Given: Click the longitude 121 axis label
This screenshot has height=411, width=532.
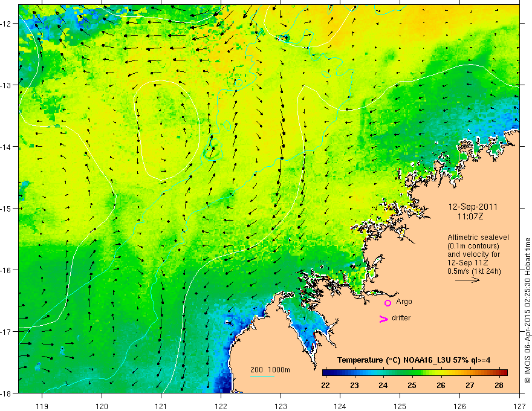Looking at the screenshot, I should click(x=161, y=406).
